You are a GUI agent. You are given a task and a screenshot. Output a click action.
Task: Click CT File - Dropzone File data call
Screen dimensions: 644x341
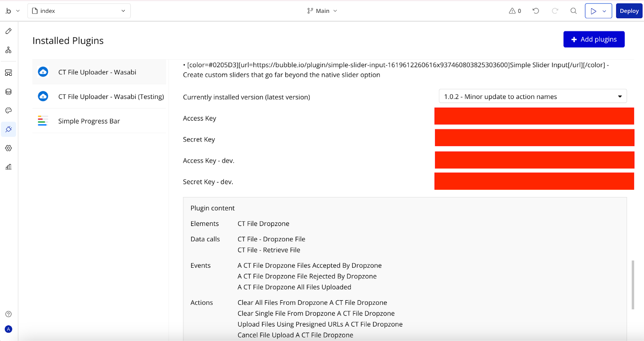[x=271, y=239]
